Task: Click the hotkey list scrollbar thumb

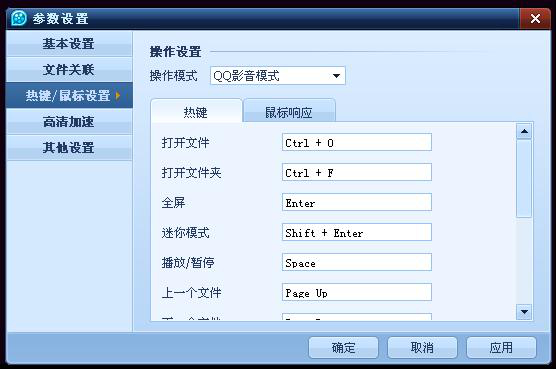Action: tap(524, 179)
